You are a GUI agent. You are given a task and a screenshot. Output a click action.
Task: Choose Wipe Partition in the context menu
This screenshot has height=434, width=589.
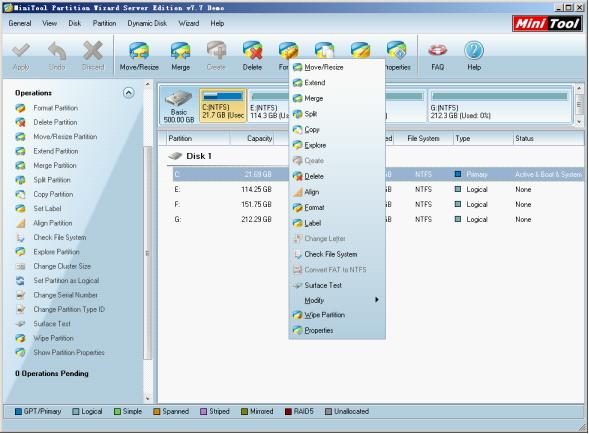click(x=337, y=315)
